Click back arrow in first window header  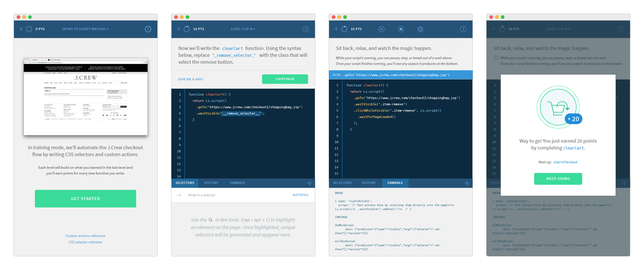point(21,29)
